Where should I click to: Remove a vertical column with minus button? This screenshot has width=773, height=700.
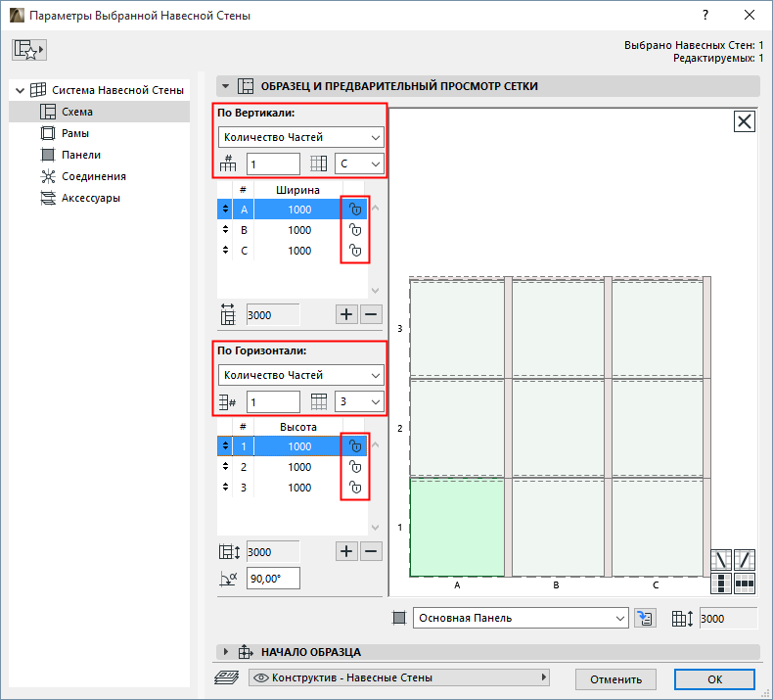tap(371, 314)
